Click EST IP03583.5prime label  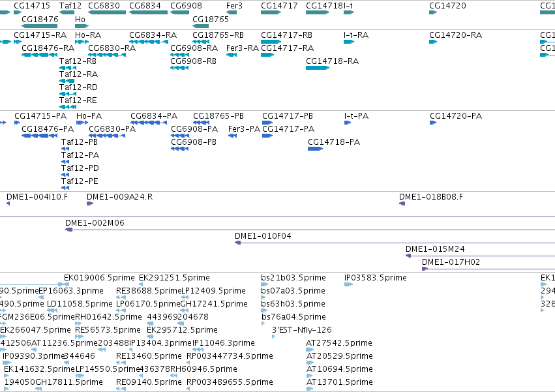tap(375, 278)
